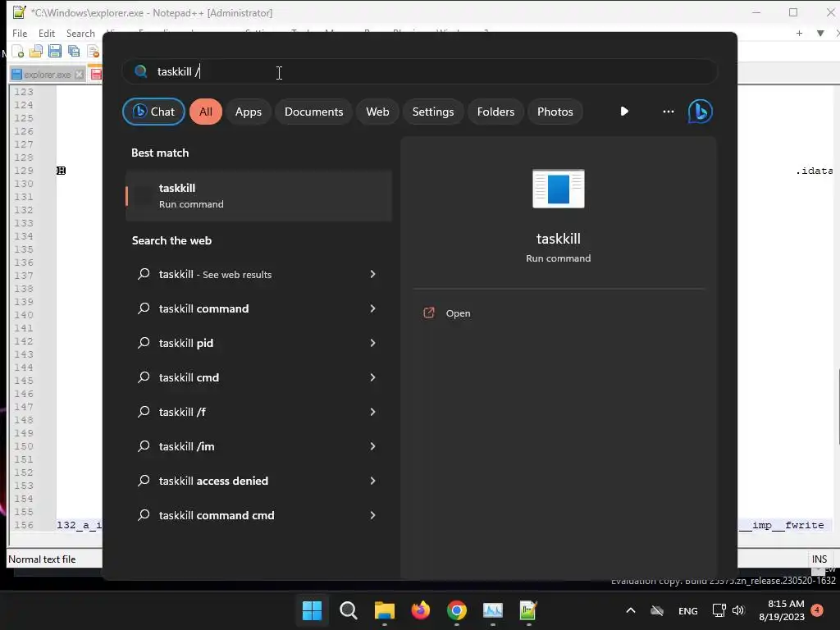Image resolution: width=840 pixels, height=630 pixels.
Task: Expand chevron beside 'taskkill cmd' alone
Action: 373,377
